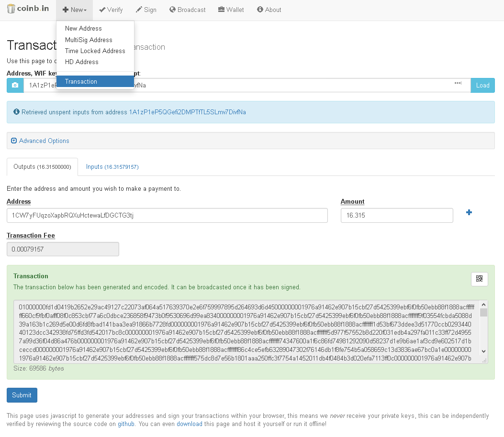The height and width of the screenshot is (437, 504).
Task: Click the Address, WIF key input field
Action: (x=247, y=86)
